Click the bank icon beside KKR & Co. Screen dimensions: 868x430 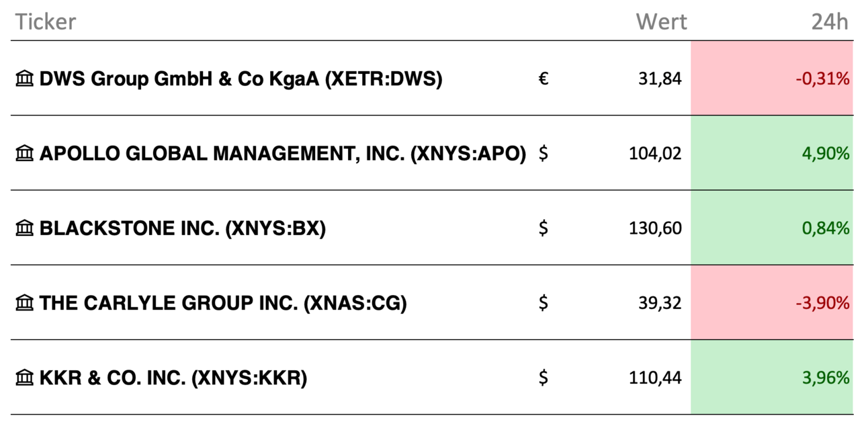(24, 378)
